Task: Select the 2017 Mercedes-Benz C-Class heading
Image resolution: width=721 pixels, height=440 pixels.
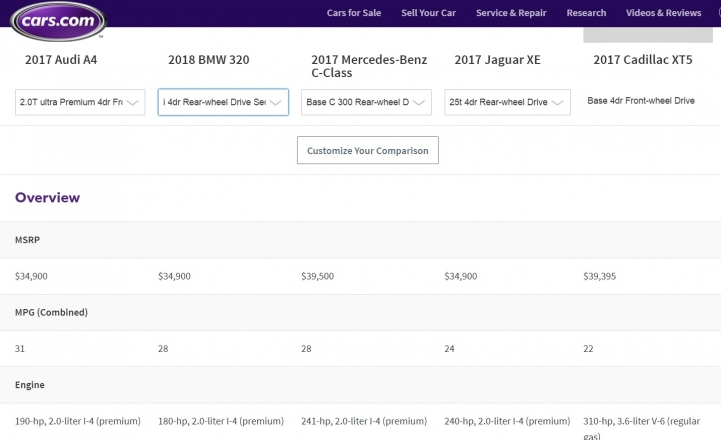Action: pos(369,66)
